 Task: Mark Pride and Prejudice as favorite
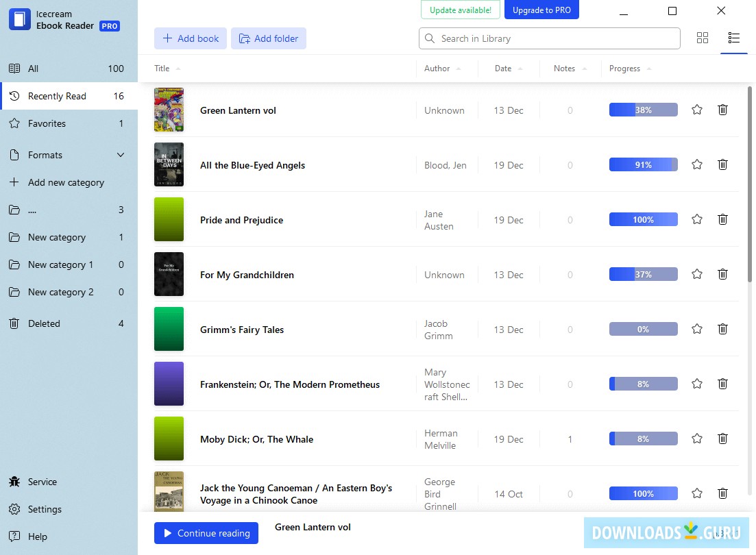696,219
